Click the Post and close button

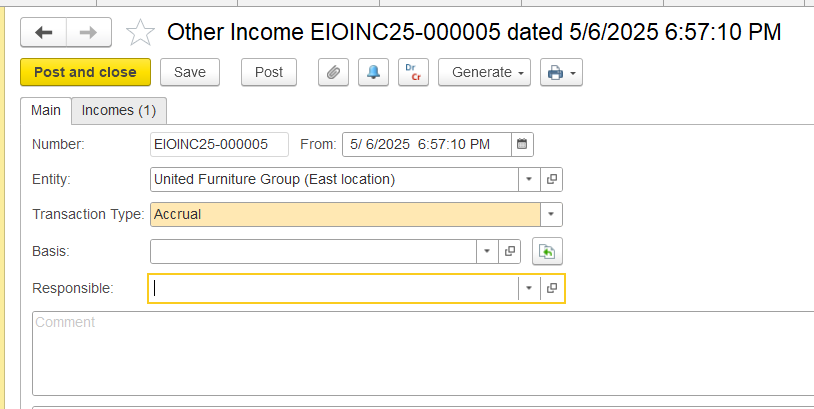(x=86, y=72)
